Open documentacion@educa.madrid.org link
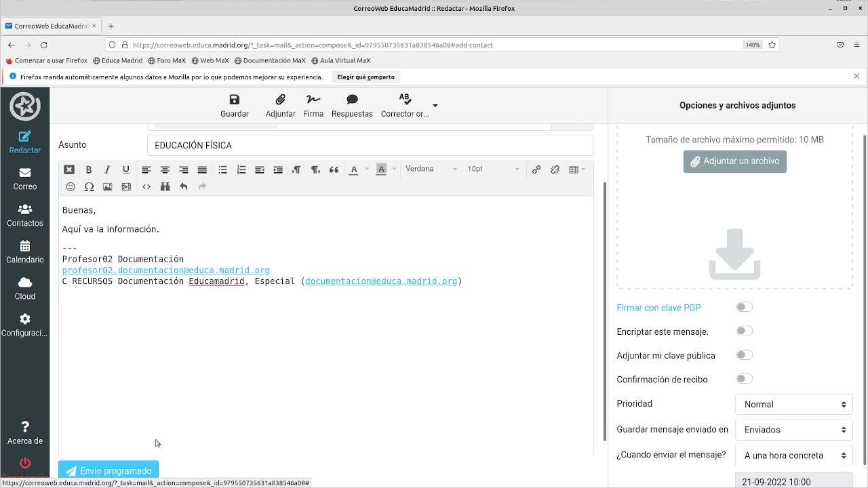The image size is (868, 488). (x=381, y=281)
